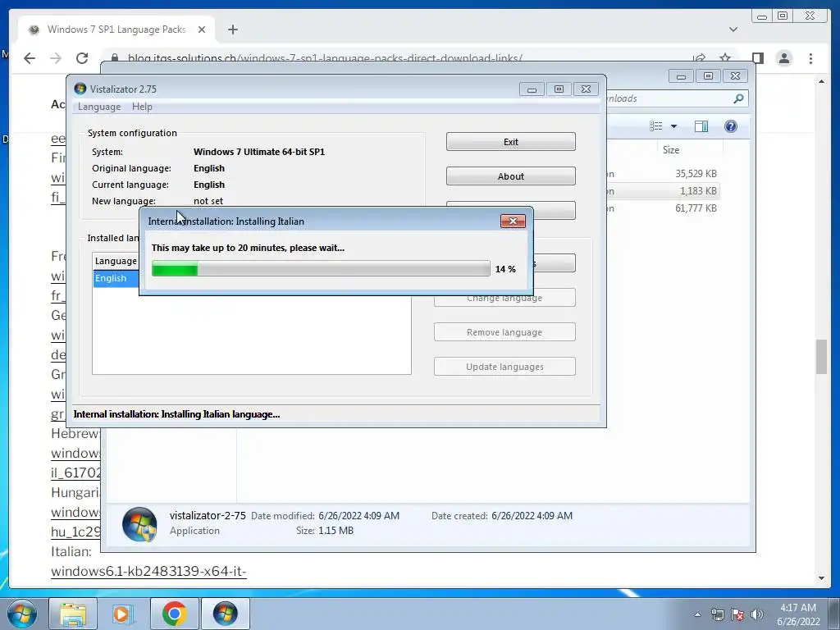Click the Chrome address bar URL
The image size is (840, 630).
325,58
